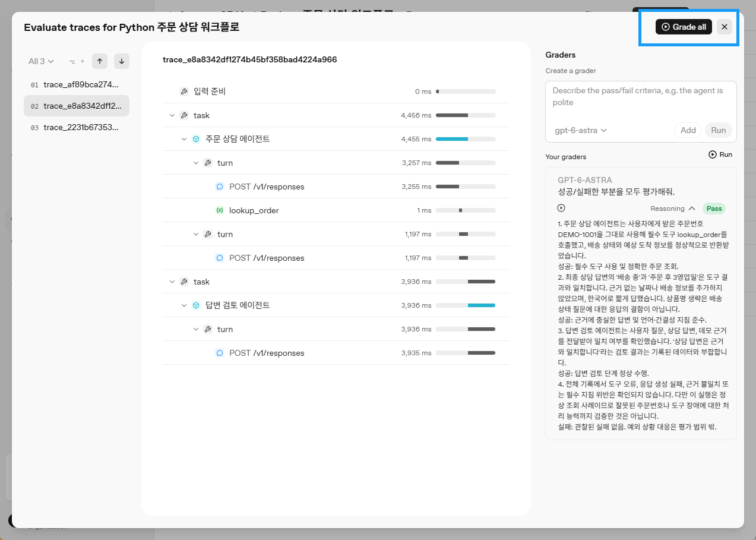Click the 입력 준비 span label
756x540 pixels.
click(x=210, y=91)
